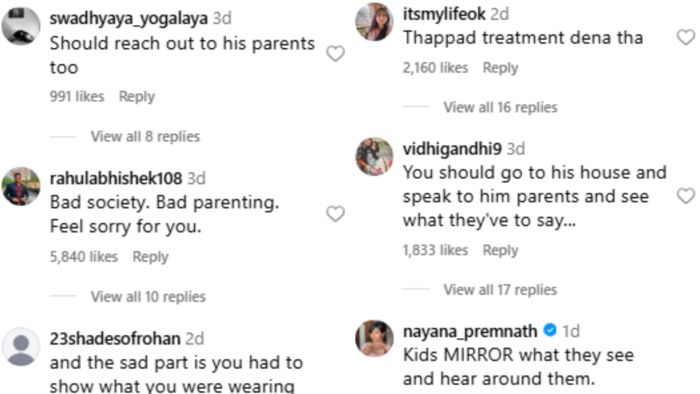
Task: Click the verified badge next to nayana_premnath
Action: click(550, 330)
